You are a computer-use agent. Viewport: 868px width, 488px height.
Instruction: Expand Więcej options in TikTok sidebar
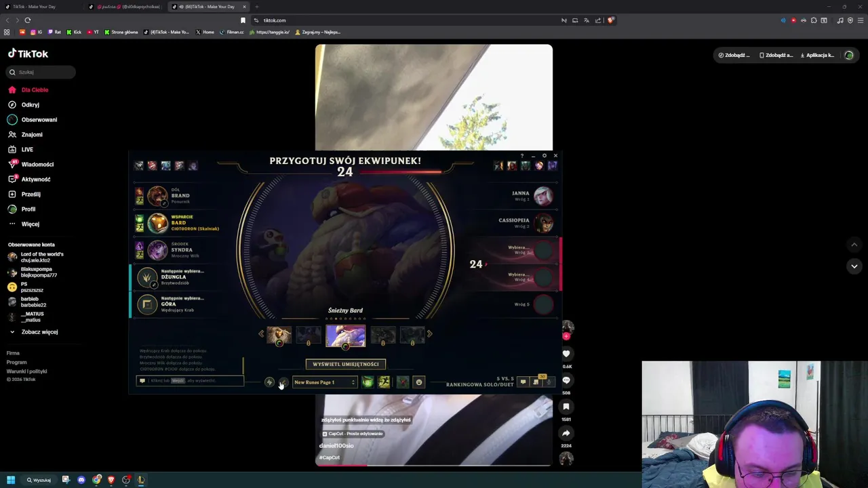click(24, 224)
